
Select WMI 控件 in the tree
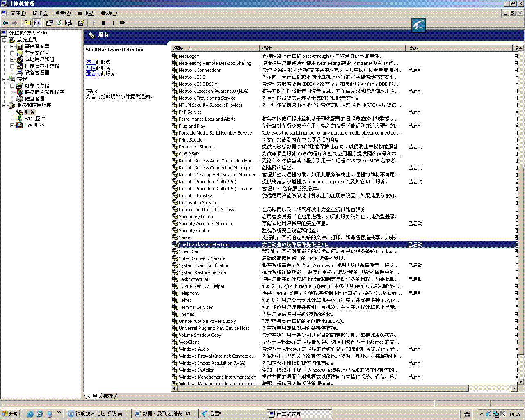(x=34, y=119)
